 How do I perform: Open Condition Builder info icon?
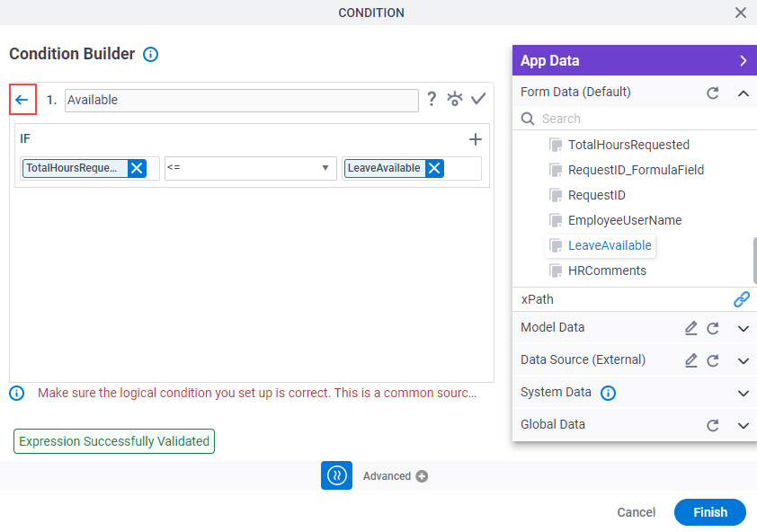coord(151,55)
